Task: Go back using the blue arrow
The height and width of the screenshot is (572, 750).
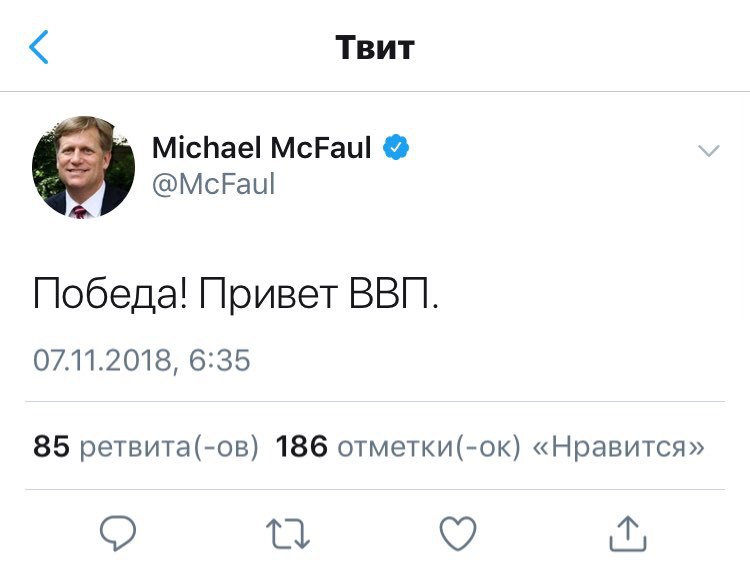Action: coord(39,47)
